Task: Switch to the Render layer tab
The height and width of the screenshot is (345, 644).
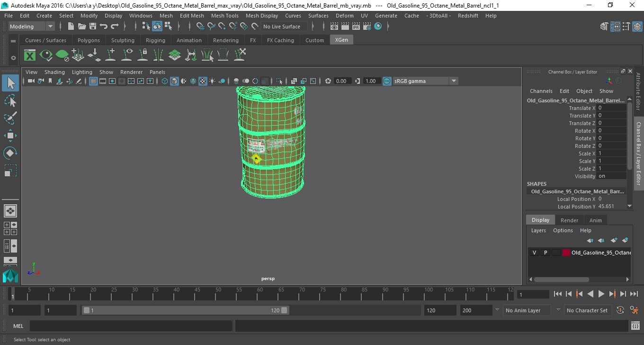Action: [569, 220]
